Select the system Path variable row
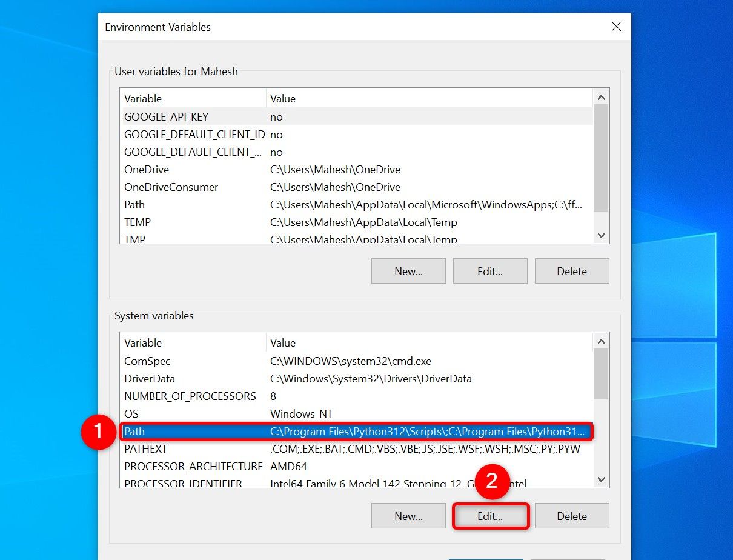The width and height of the screenshot is (733, 560). (x=357, y=432)
